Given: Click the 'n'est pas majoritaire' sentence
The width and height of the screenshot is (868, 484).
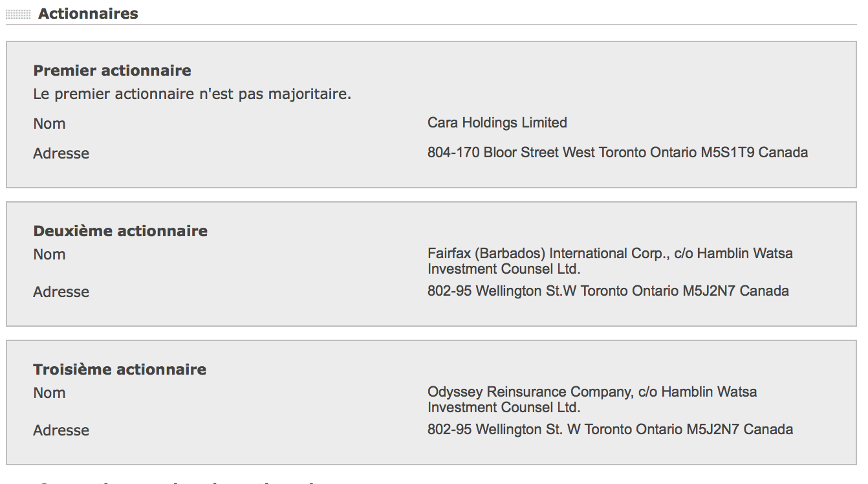Looking at the screenshot, I should [x=192, y=94].
